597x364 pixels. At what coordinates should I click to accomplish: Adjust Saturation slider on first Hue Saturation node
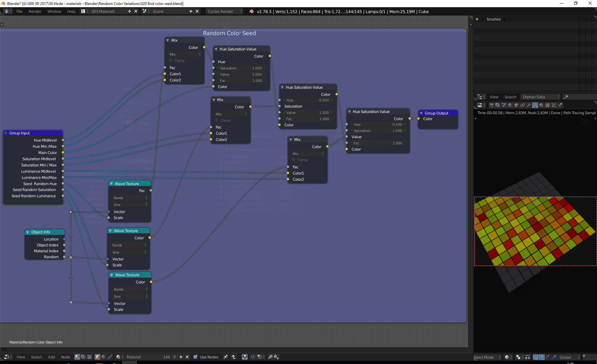[241, 68]
